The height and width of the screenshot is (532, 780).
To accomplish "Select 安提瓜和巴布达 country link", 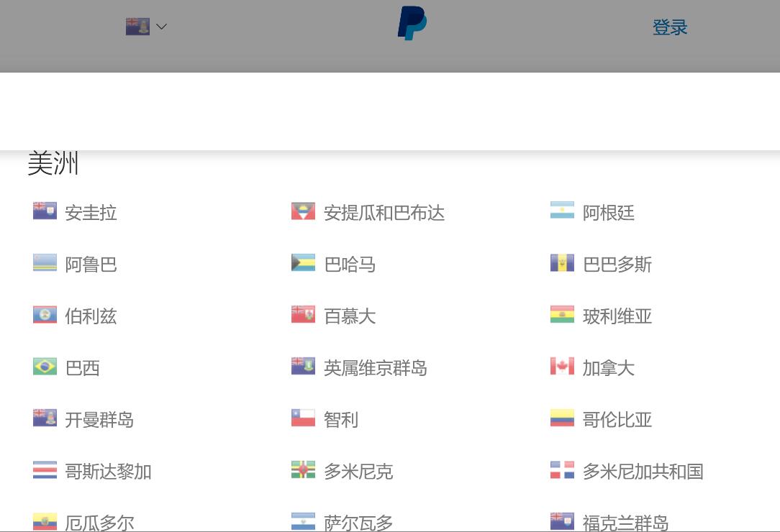I will 384,213.
